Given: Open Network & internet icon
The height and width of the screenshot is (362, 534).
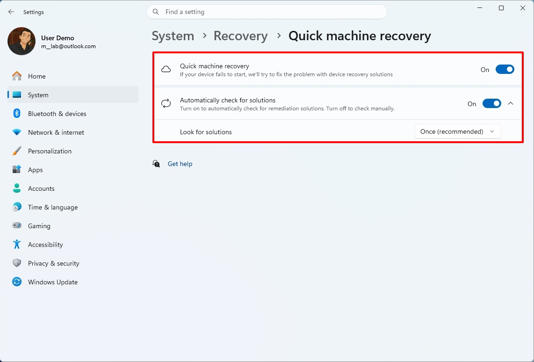Looking at the screenshot, I should (x=17, y=132).
